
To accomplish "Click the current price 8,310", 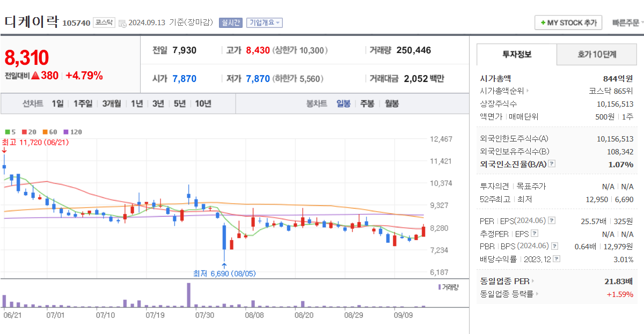I will [x=27, y=57].
